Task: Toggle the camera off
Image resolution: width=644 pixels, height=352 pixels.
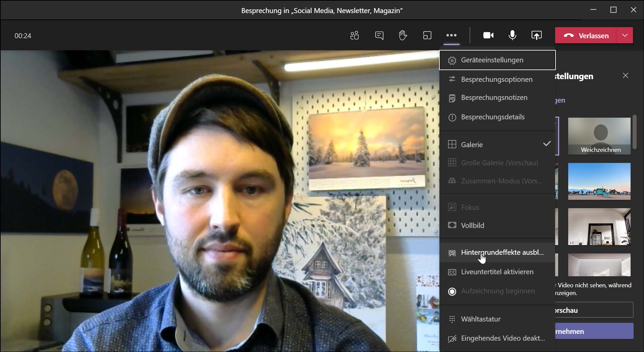Action: 488,36
